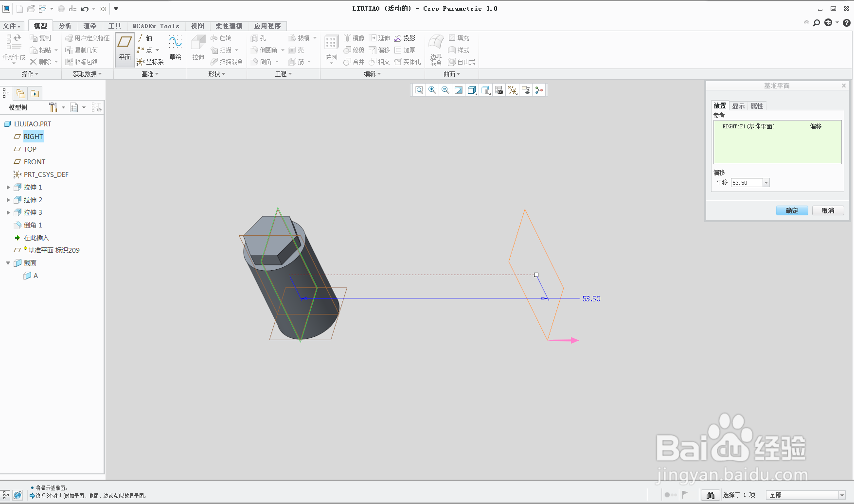Click the favorites folder tab icon
Image resolution: width=854 pixels, height=504 pixels.
click(35, 93)
